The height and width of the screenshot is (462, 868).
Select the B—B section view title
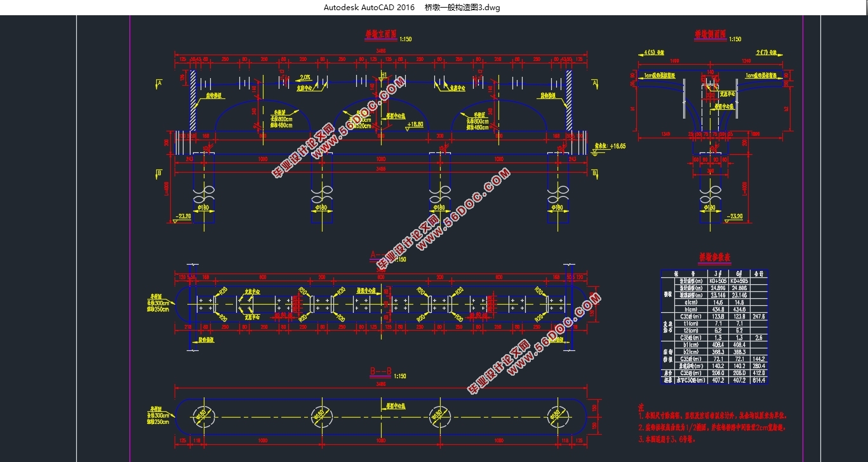pyautogui.click(x=381, y=371)
